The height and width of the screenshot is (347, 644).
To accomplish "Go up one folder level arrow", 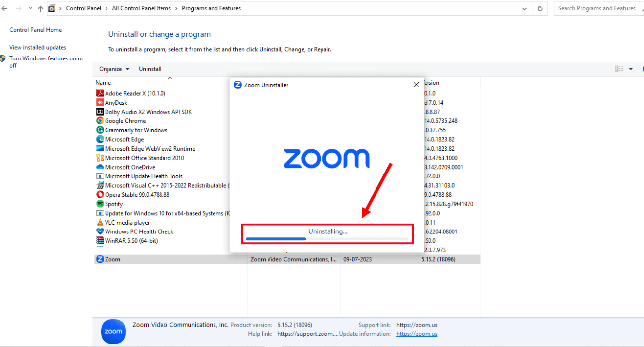I will [40, 8].
